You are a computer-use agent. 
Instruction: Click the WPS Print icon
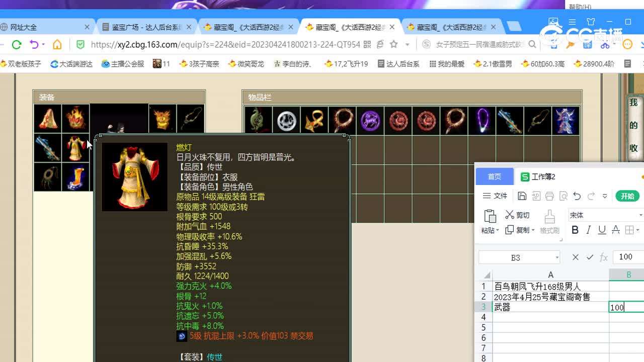click(x=549, y=196)
